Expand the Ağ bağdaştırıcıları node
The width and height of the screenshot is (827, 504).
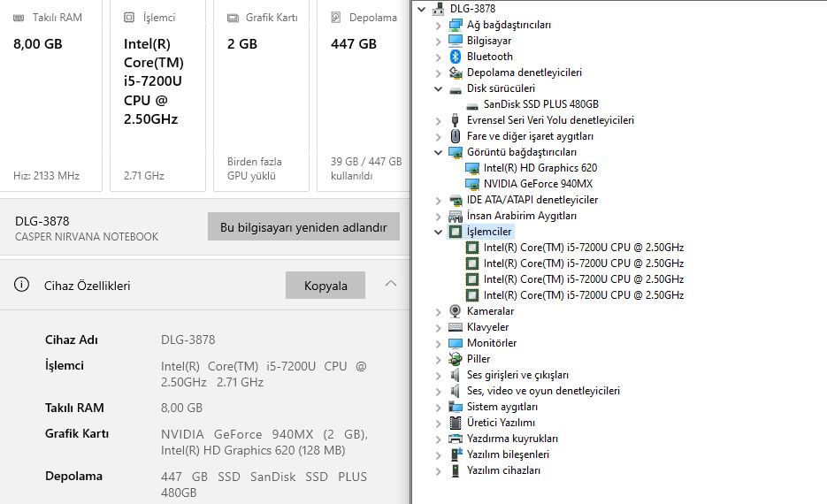pyautogui.click(x=439, y=26)
